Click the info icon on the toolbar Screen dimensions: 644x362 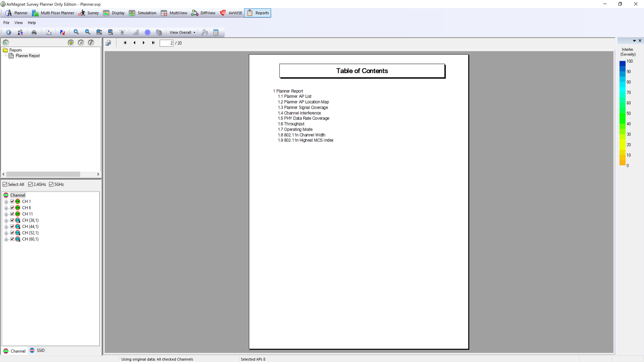[8, 32]
